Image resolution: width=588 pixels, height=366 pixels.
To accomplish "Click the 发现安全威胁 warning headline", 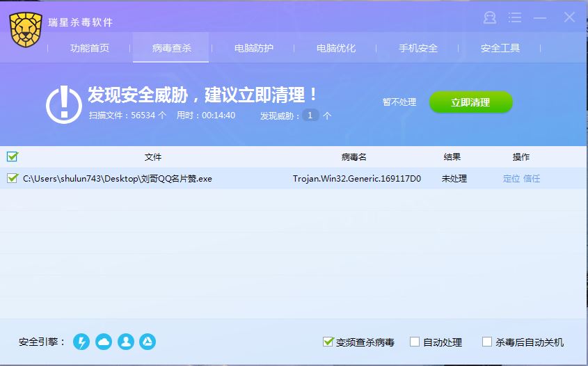I will [x=202, y=95].
